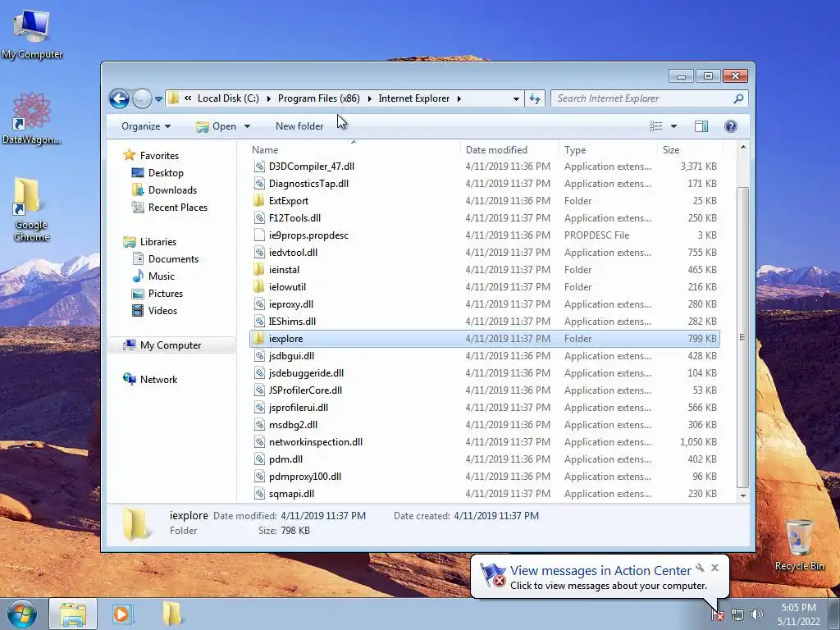The width and height of the screenshot is (840, 630).
Task: Select Network in the navigation pane
Action: click(x=158, y=380)
